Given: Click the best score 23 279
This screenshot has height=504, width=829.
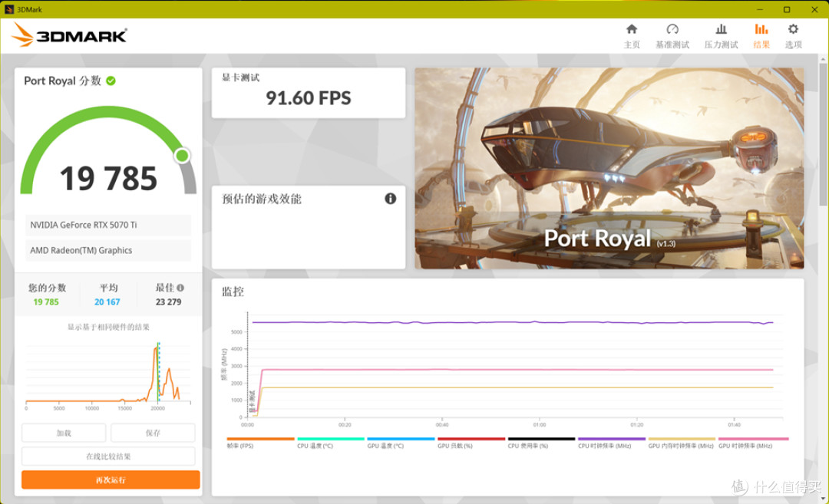Looking at the screenshot, I should tap(168, 302).
